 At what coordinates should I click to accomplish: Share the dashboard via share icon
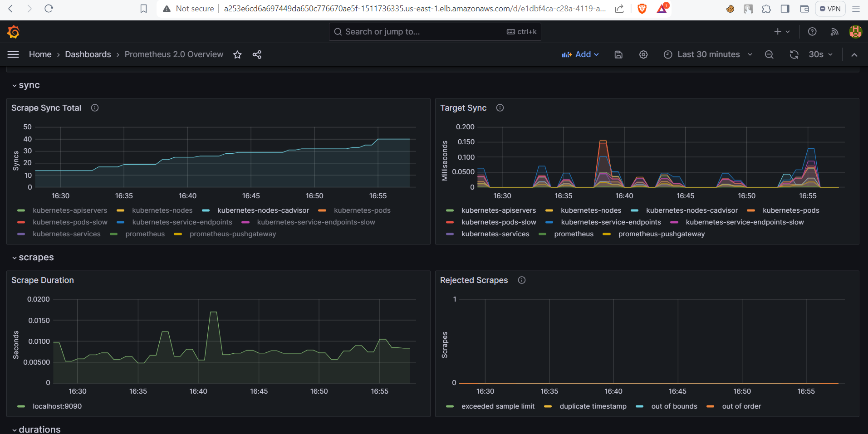(x=257, y=55)
